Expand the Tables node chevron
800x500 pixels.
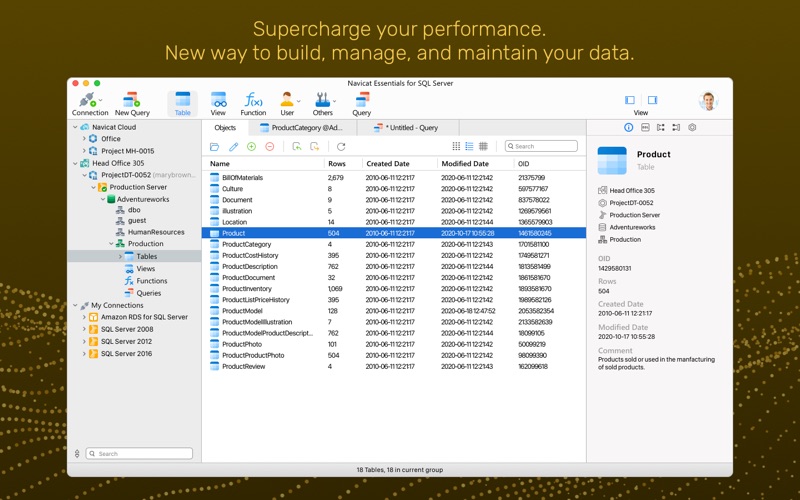click(x=120, y=257)
